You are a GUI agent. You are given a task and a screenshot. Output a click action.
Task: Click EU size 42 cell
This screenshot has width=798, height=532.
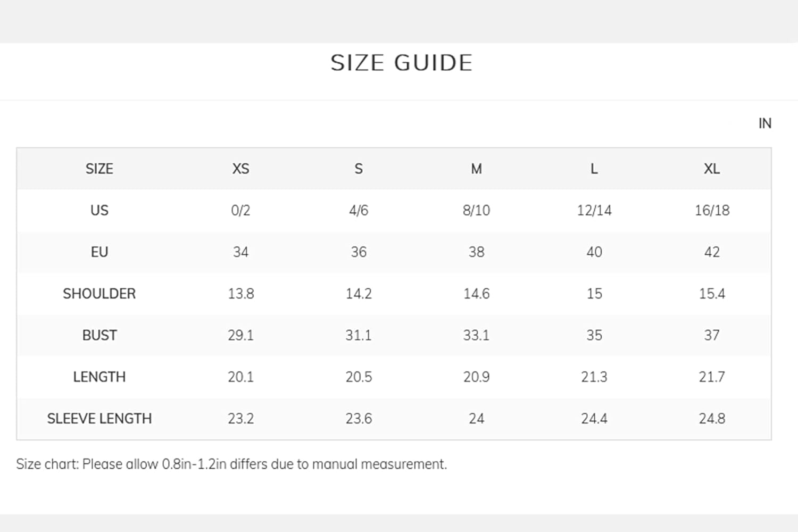712,252
